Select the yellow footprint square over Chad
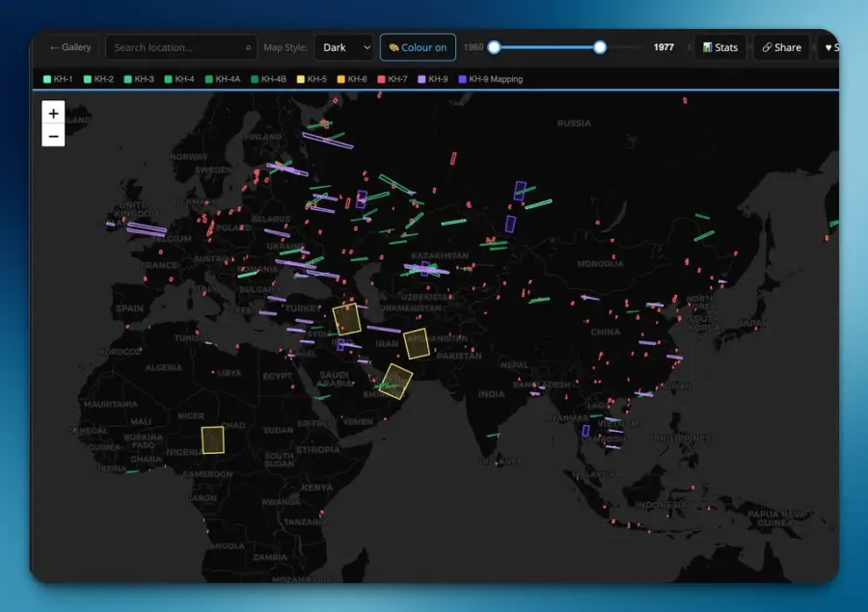The width and height of the screenshot is (868, 612). click(x=212, y=439)
